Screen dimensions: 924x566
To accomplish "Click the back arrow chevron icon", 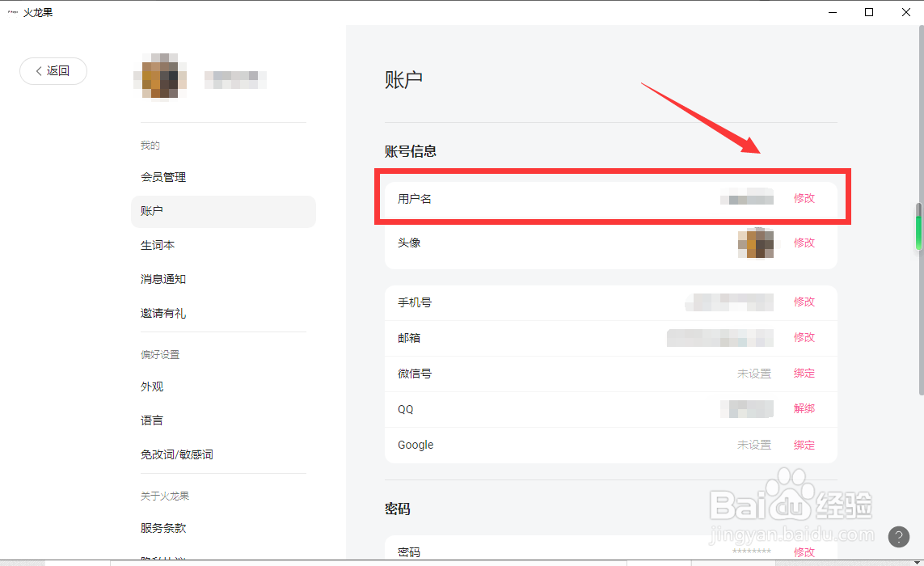I will click(38, 71).
